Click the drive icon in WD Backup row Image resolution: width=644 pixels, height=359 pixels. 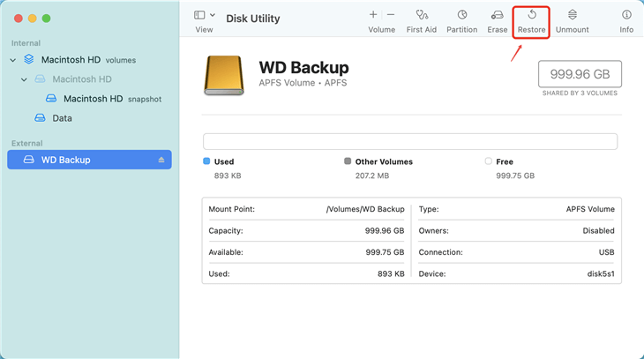coord(29,160)
